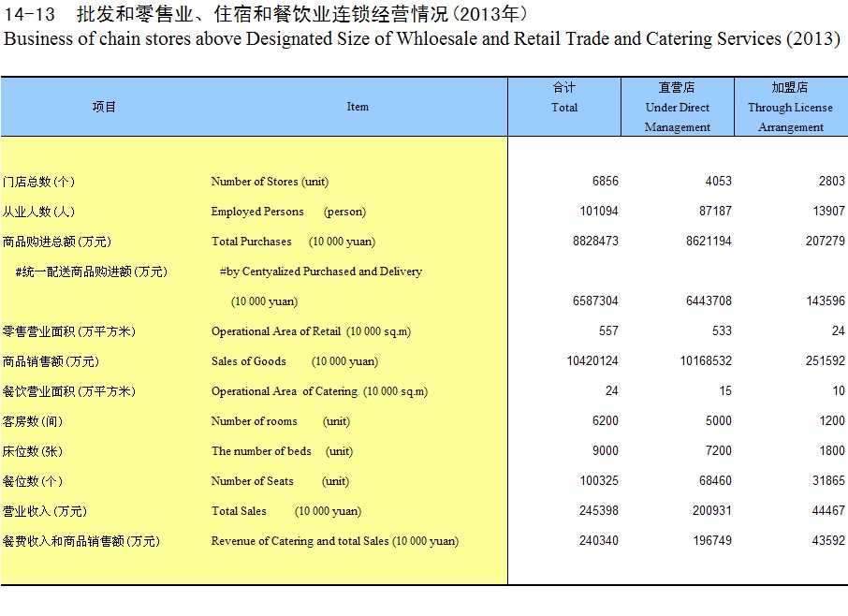
Task: Click the value 143596
Action: coord(825,301)
